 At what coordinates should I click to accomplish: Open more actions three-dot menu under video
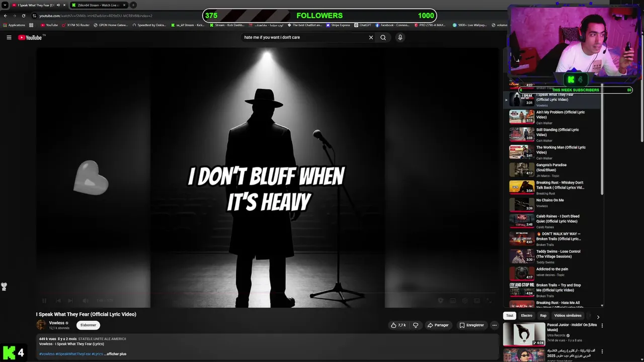pos(494,325)
